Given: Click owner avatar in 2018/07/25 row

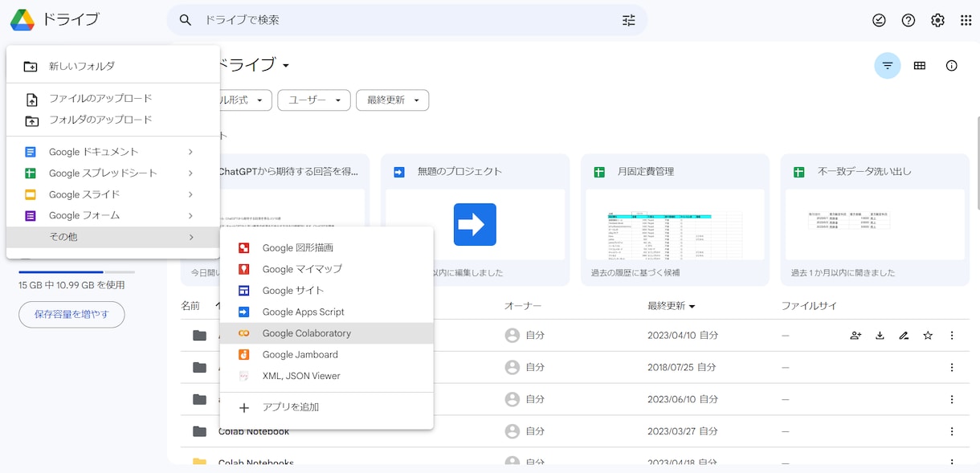Looking at the screenshot, I should (512, 368).
